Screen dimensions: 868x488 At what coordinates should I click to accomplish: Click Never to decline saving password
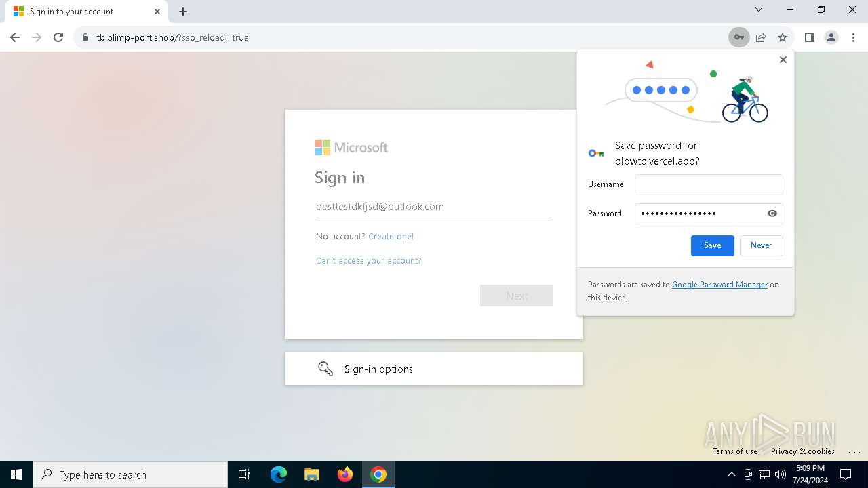tap(762, 245)
